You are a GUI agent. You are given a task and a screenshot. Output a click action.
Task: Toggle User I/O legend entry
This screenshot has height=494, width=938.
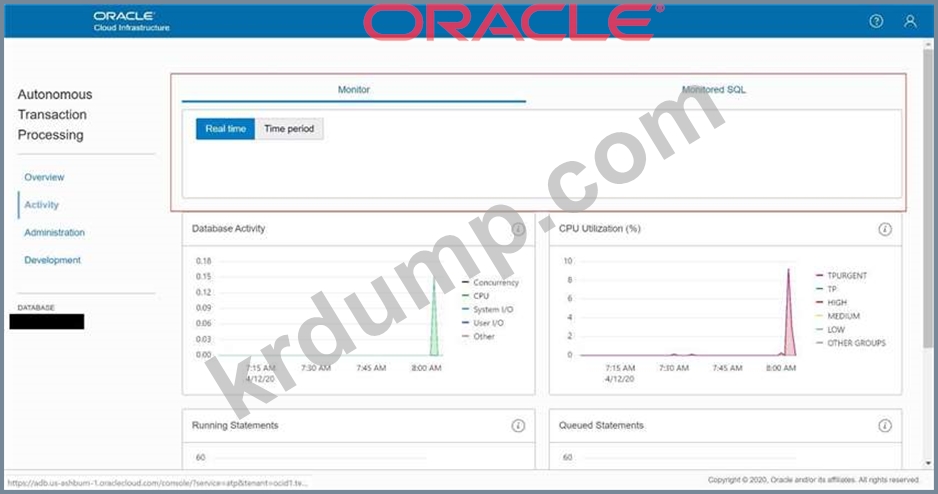tap(483, 323)
